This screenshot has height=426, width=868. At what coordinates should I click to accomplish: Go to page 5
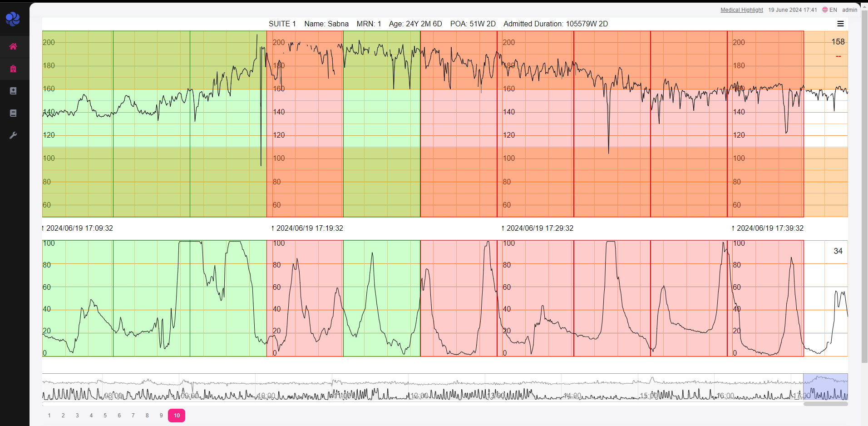(x=105, y=416)
